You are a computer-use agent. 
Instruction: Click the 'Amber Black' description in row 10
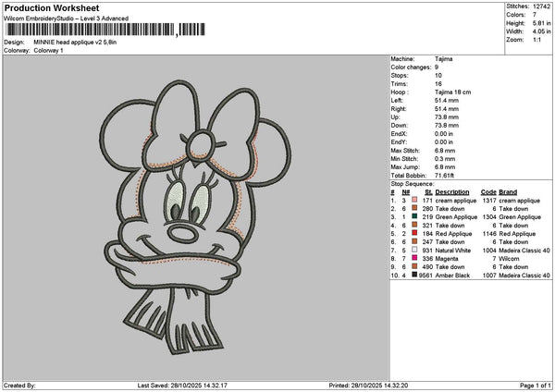[452, 276]
